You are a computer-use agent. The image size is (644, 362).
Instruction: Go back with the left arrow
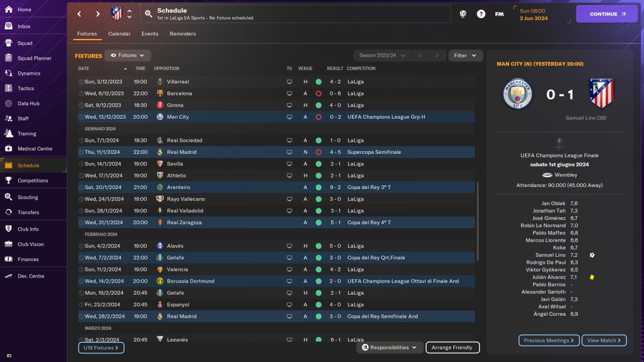pos(79,14)
